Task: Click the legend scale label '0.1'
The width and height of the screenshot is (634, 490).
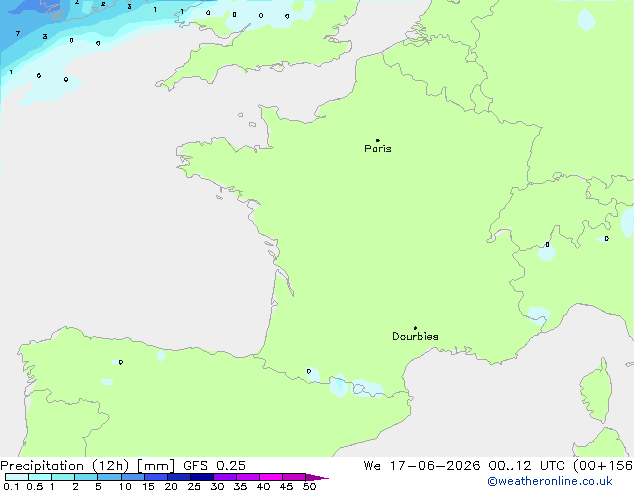Action: tap(11, 486)
